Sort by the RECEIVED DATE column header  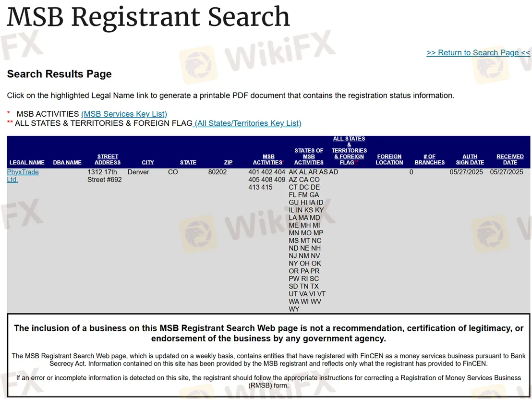pos(510,159)
